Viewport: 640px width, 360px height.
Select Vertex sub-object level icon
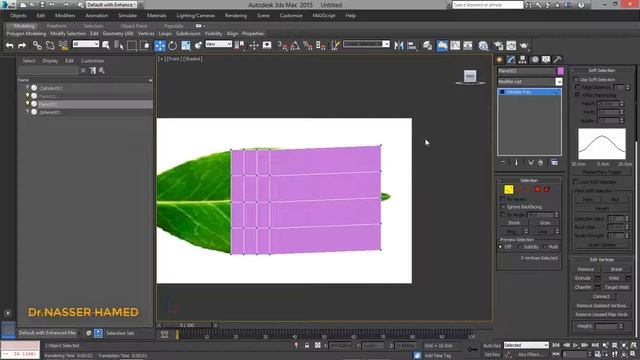click(x=509, y=189)
